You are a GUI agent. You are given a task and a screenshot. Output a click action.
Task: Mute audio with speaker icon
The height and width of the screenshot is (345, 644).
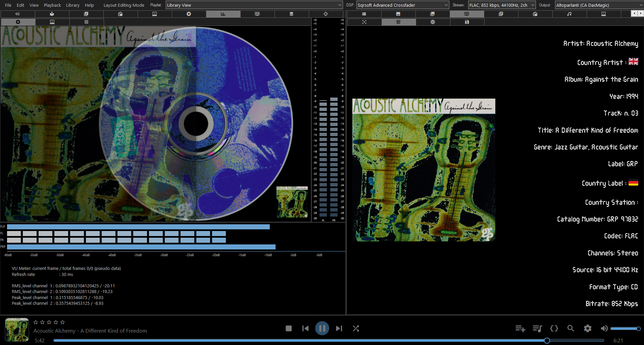[x=604, y=328]
